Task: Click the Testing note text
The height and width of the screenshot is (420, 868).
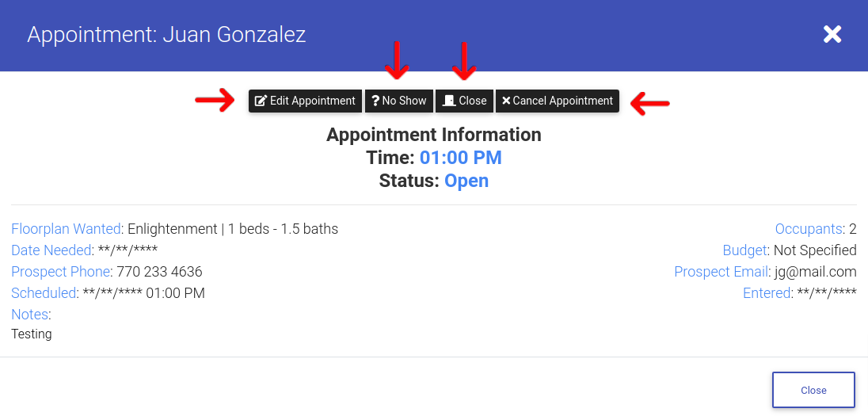Action: point(32,334)
